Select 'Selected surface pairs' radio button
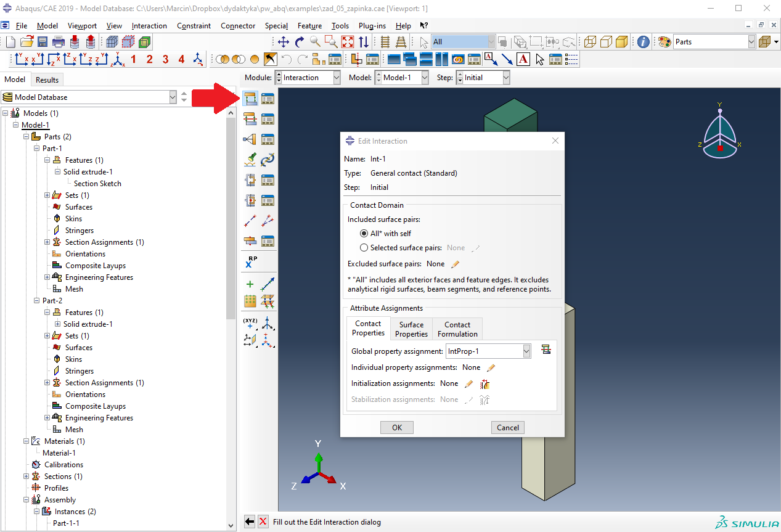The width and height of the screenshot is (781, 532). click(x=364, y=248)
